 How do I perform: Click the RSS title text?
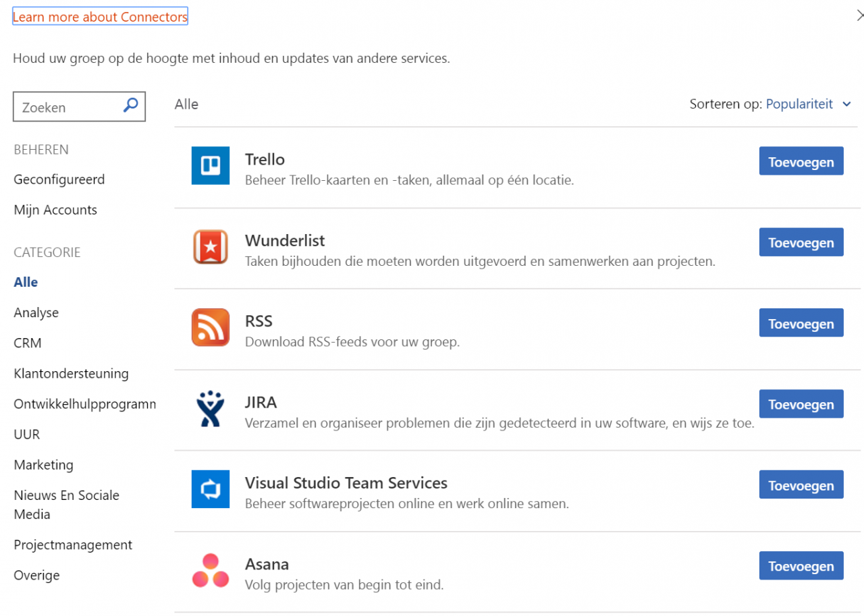click(x=259, y=321)
